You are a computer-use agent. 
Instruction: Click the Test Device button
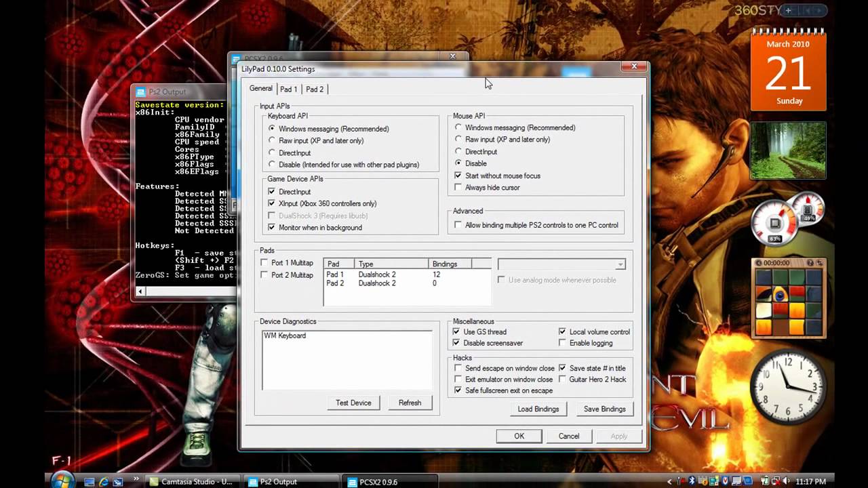tap(353, 403)
